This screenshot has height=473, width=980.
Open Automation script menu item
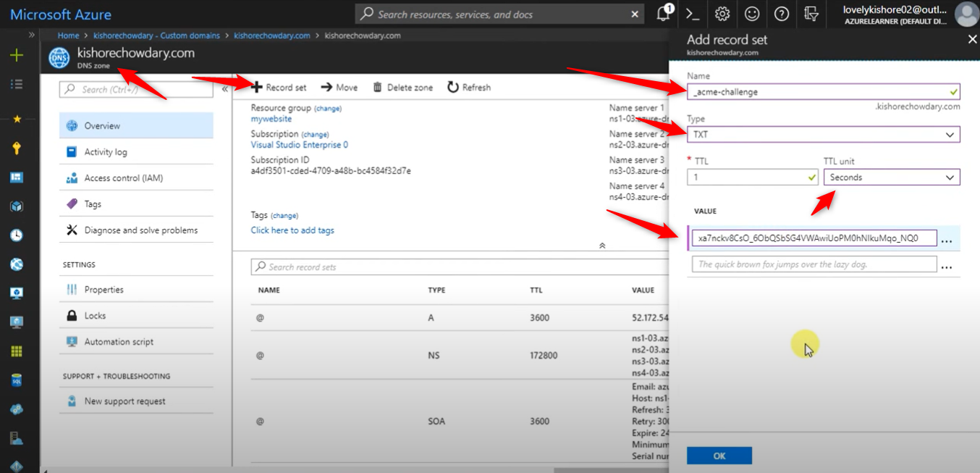[x=136, y=341]
